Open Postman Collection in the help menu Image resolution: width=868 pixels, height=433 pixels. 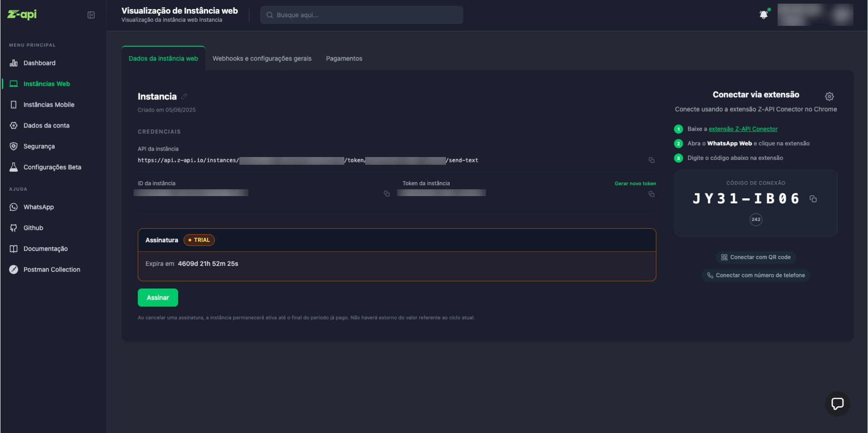(52, 270)
